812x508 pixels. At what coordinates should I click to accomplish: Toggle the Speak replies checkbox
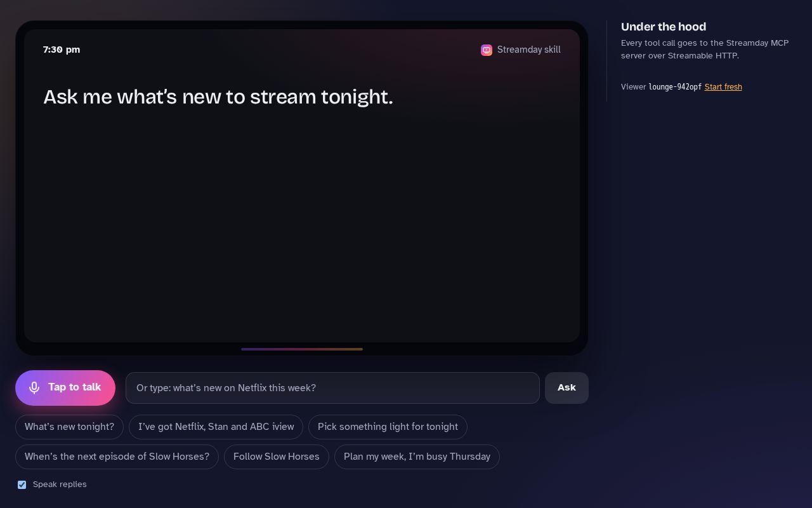pyautogui.click(x=22, y=485)
